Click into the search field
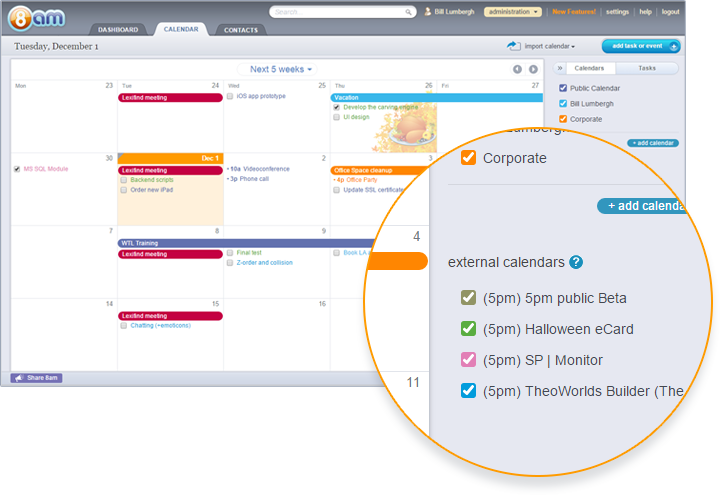The height and width of the screenshot is (495, 720). point(340,12)
